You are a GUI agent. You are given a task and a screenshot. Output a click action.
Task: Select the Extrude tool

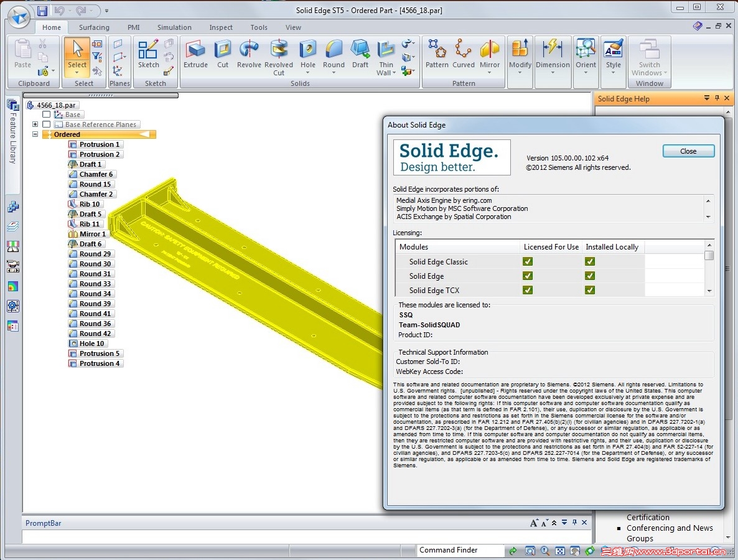point(195,55)
